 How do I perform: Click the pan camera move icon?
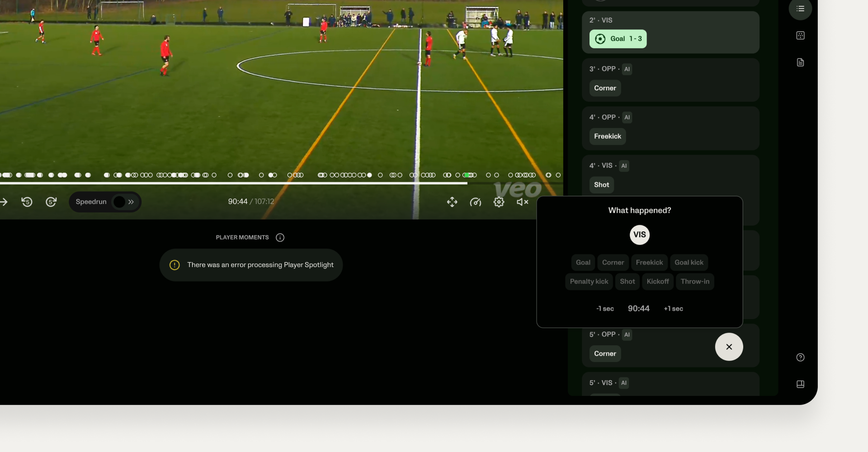point(452,202)
